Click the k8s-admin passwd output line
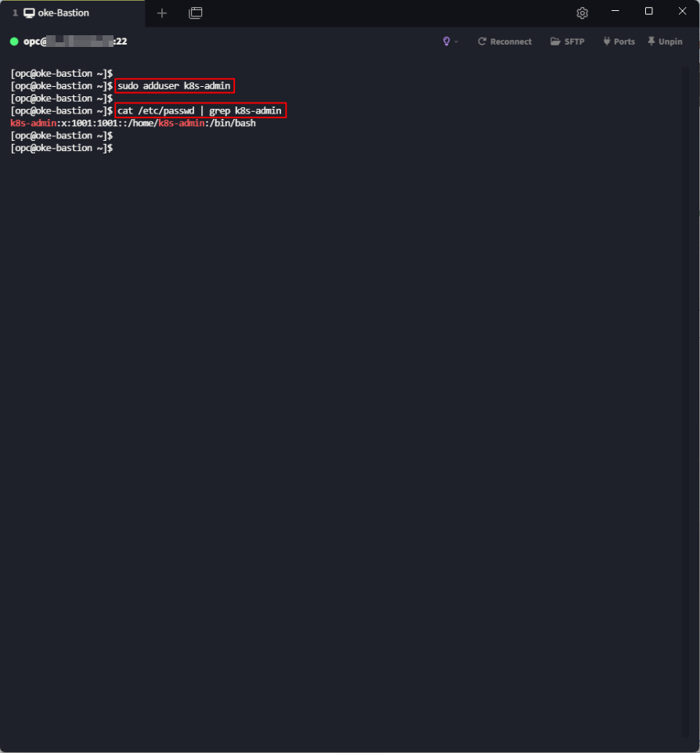This screenshot has height=753, width=700. 132,123
